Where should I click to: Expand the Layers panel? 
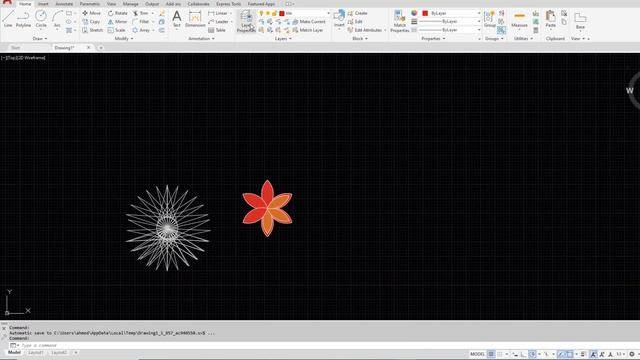point(283,38)
